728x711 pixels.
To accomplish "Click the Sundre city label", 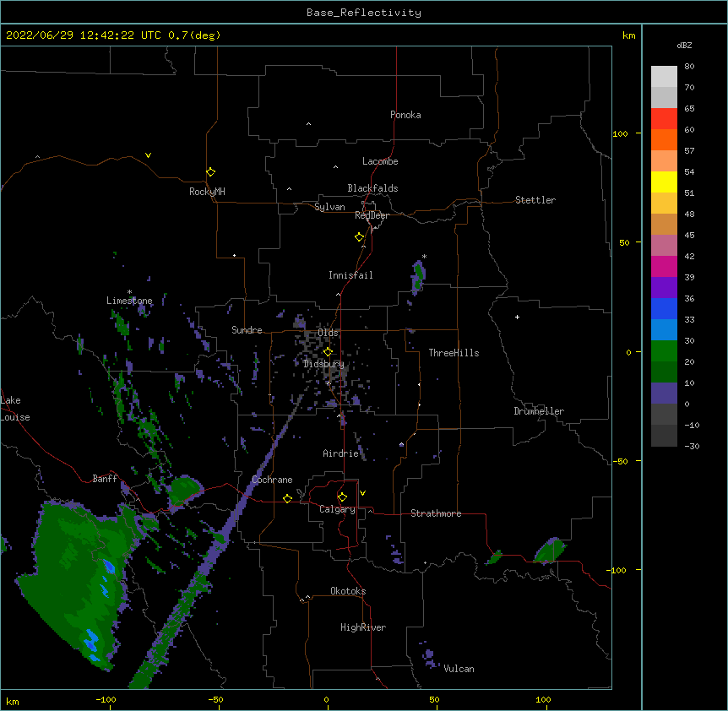I will pos(247,330).
